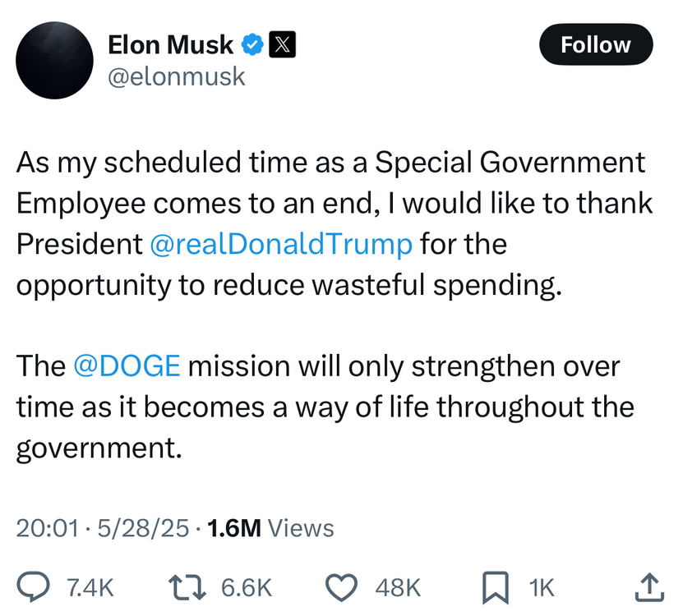This screenshot has height=616, width=683.
Task: Click the blue verified checkmark badge
Action: (252, 45)
